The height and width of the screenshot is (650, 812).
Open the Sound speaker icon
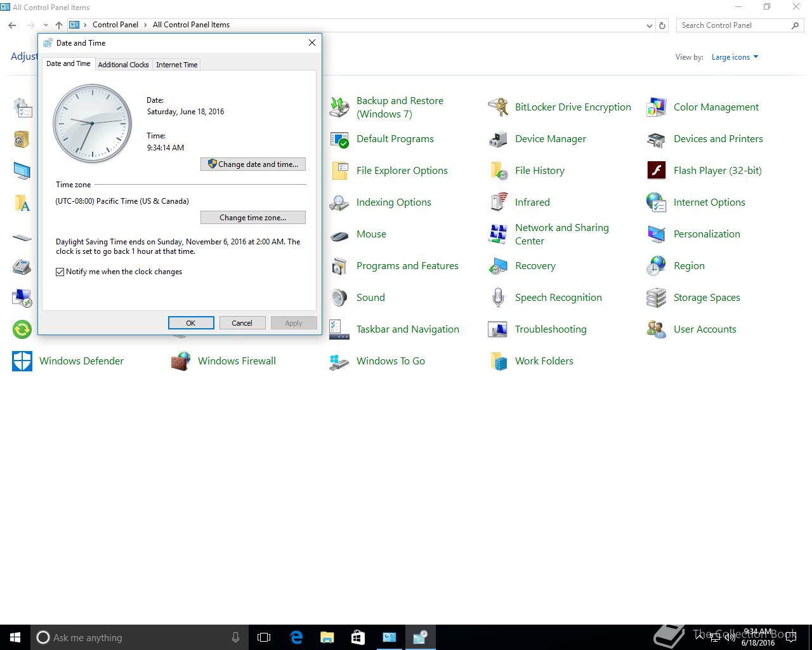point(339,298)
